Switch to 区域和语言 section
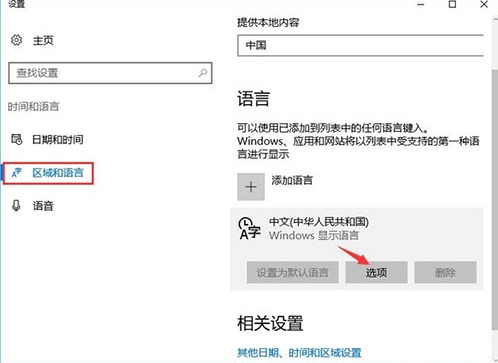 tap(58, 173)
